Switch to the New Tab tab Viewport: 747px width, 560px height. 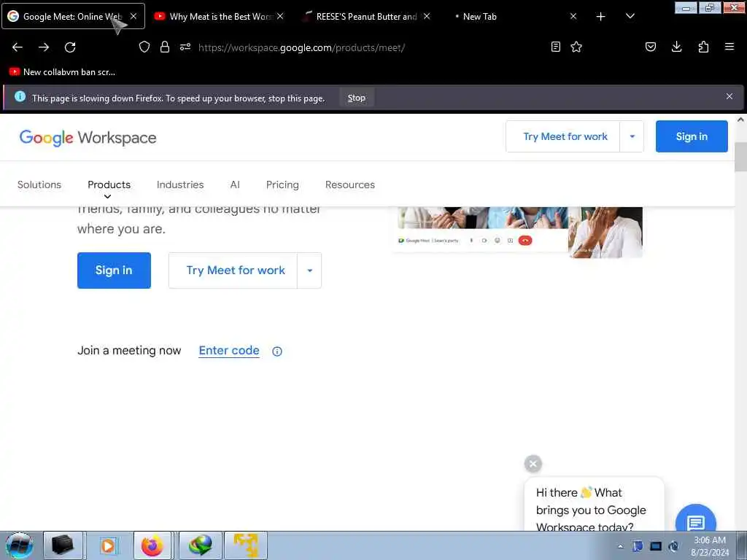coord(513,17)
